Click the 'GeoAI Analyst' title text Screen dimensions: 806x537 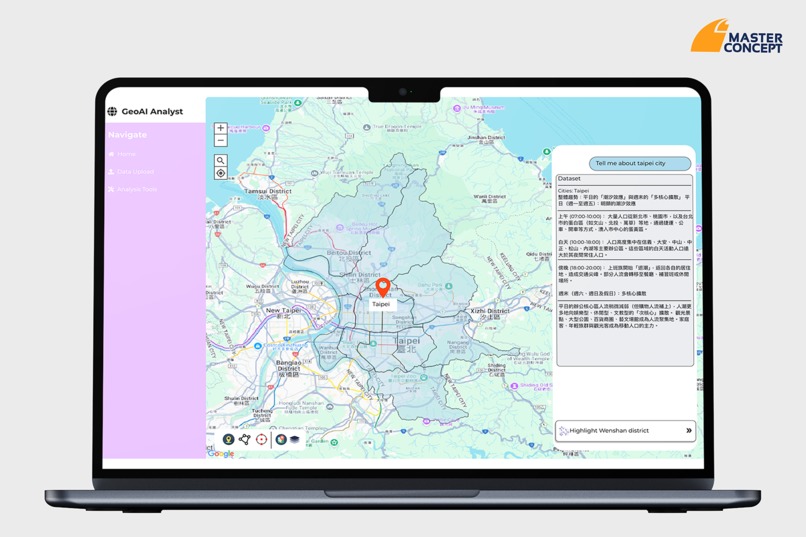click(152, 112)
